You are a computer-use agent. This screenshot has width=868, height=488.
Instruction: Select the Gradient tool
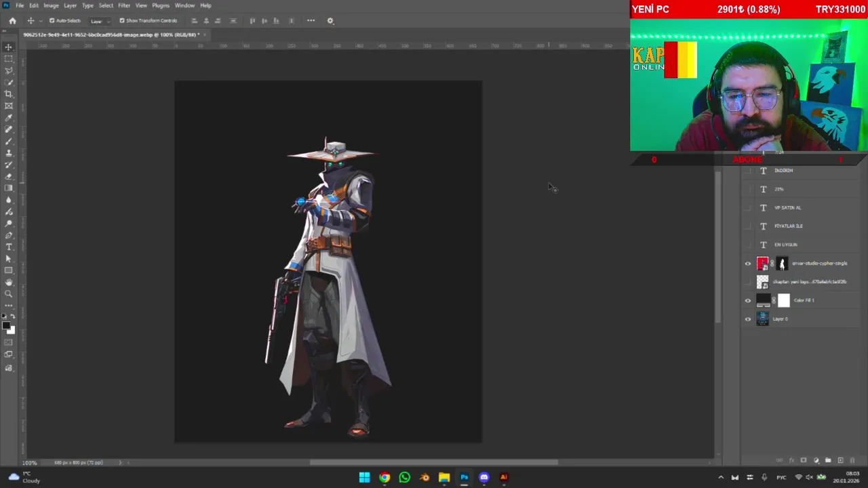(x=9, y=188)
